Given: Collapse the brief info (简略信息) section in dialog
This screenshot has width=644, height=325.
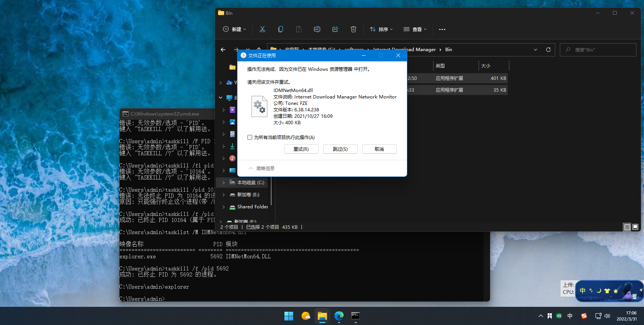Looking at the screenshot, I should (x=261, y=169).
